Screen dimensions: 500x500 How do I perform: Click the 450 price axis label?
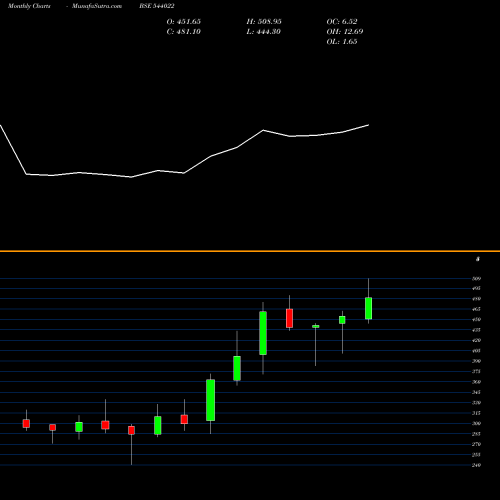click(476, 319)
